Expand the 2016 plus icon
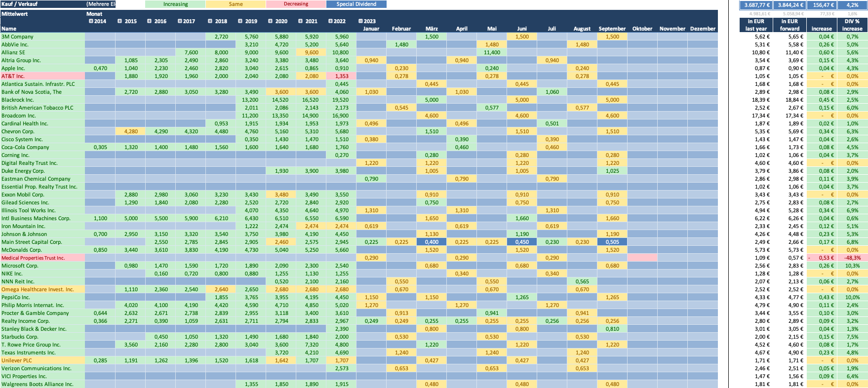This screenshot has width=868, height=388. click(149, 21)
